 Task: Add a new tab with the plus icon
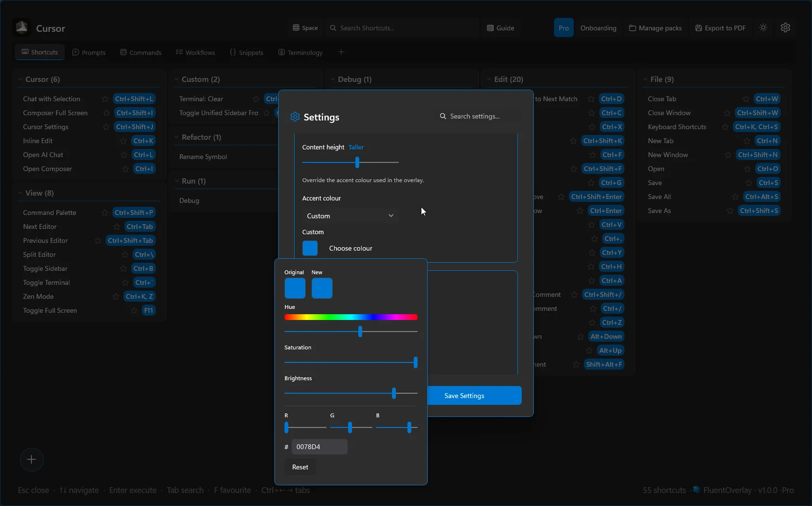pos(341,52)
